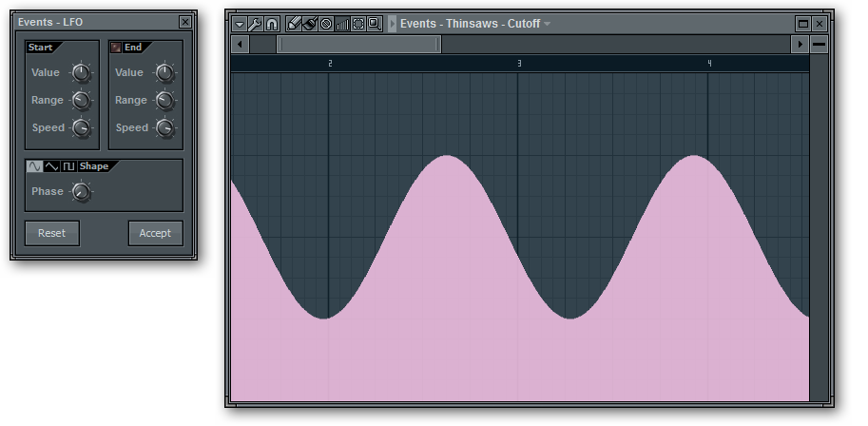The width and height of the screenshot is (868, 426).
Task: Open the event editor main menu arrow
Action: click(240, 24)
